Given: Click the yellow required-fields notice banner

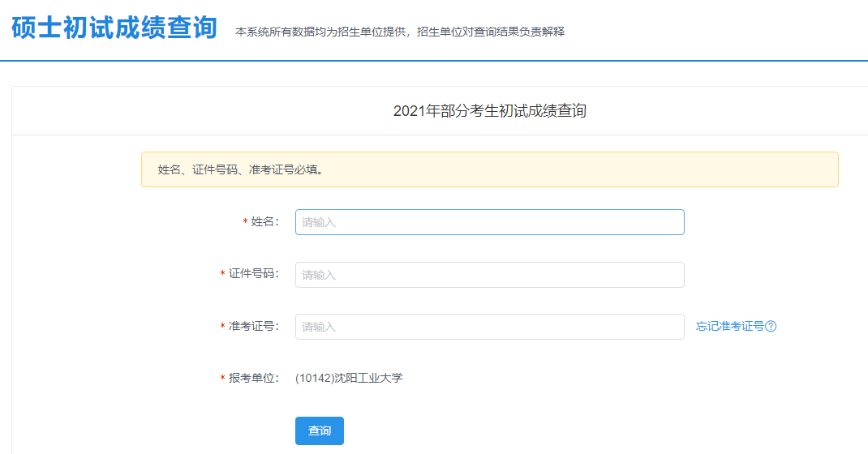Looking at the screenshot, I should pyautogui.click(x=489, y=170).
